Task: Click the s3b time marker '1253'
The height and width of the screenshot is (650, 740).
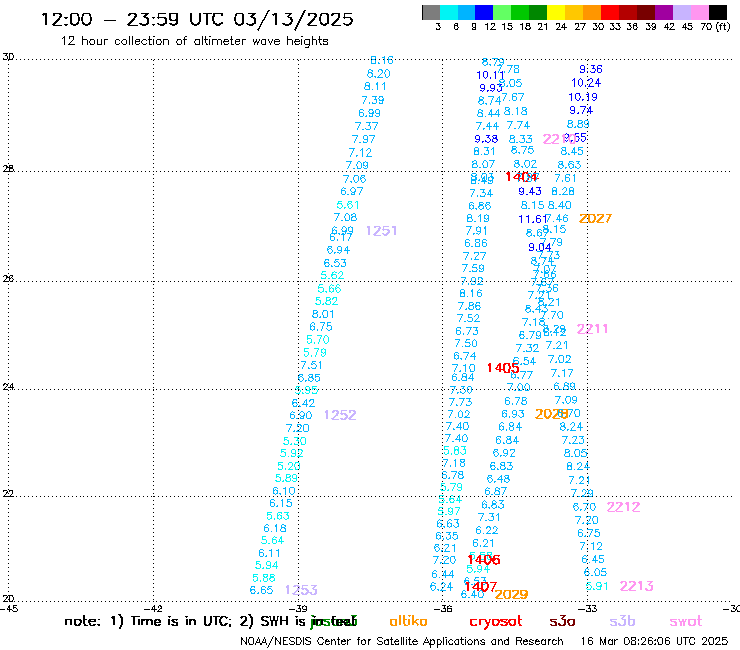Action: coord(301,590)
